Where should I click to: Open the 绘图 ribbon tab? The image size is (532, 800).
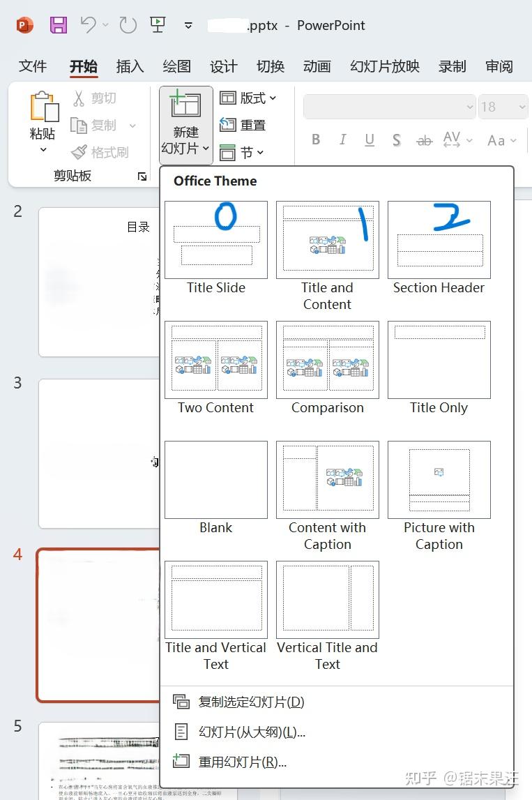click(x=177, y=66)
